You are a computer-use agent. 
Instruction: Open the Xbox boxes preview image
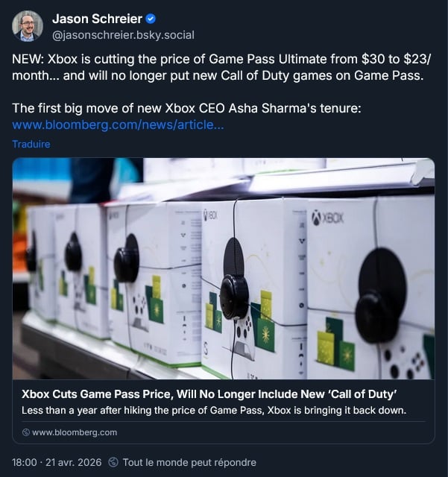pyautogui.click(x=224, y=268)
